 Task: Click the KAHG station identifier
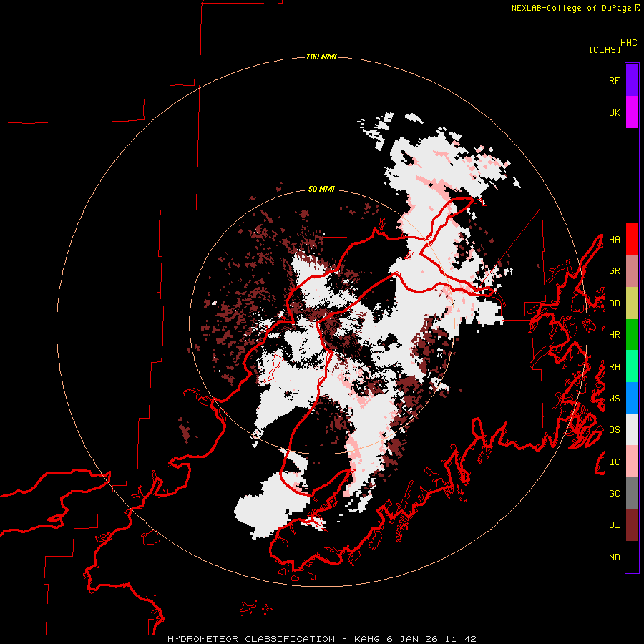(367, 639)
